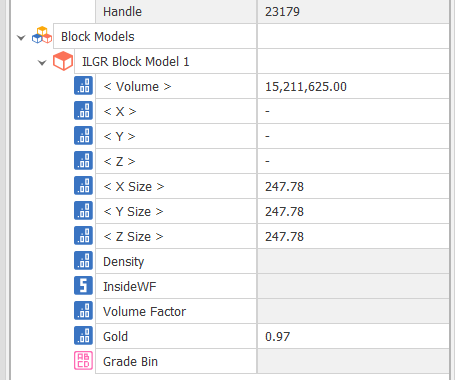Click the numeric icon beside < X Size >
Screen dimensions: 455x380
coord(83,186)
